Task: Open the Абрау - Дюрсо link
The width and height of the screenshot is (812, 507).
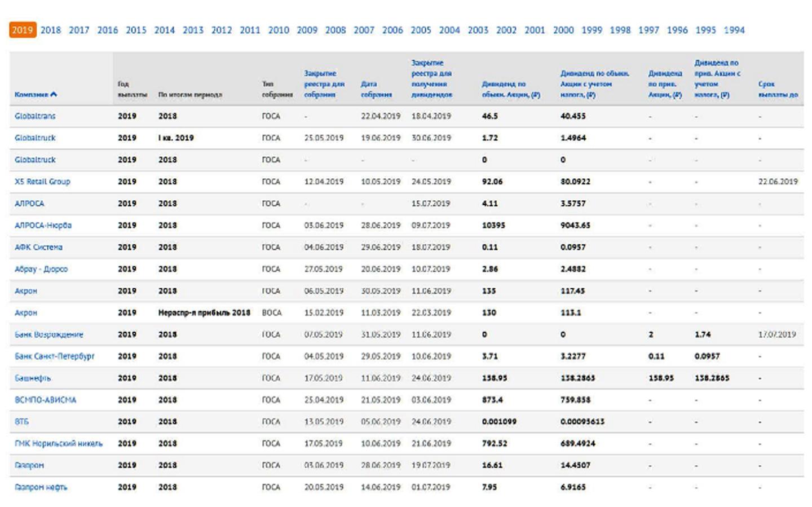Action: [x=41, y=269]
